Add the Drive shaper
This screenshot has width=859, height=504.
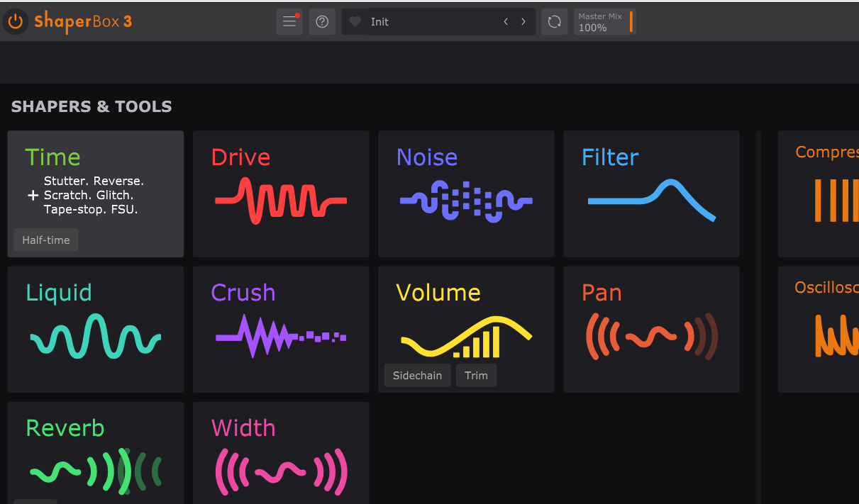[x=281, y=194]
